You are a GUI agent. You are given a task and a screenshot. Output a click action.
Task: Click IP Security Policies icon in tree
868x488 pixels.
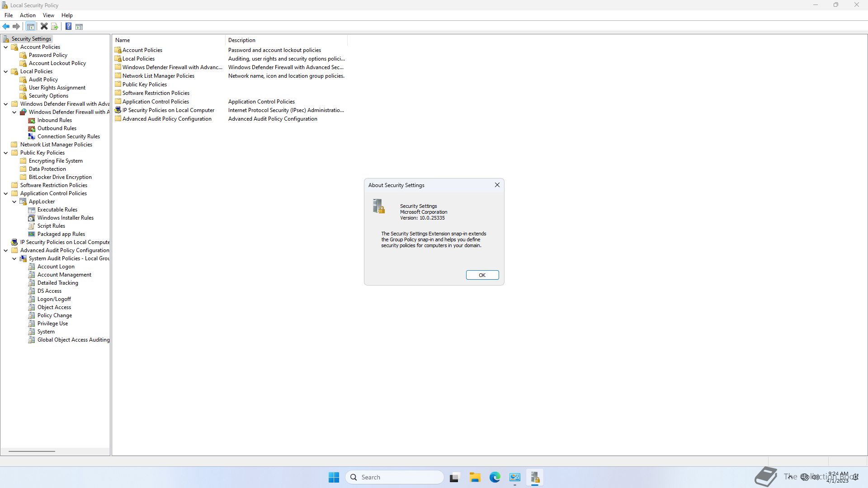[x=14, y=242]
